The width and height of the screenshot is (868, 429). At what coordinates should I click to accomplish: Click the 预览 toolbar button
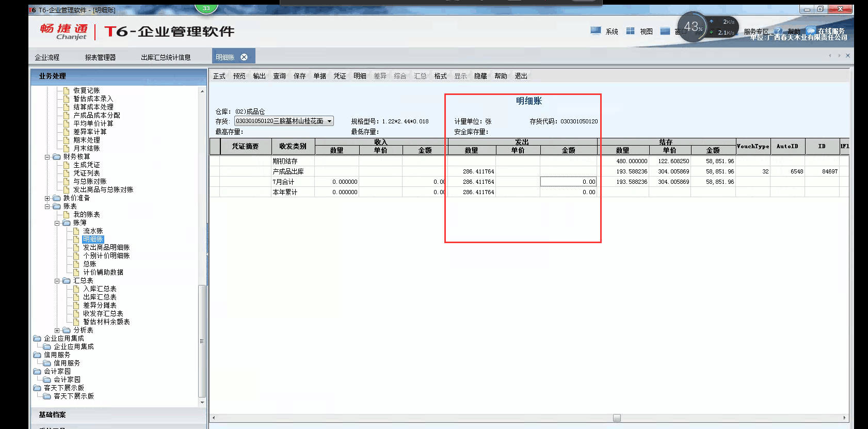[x=239, y=76]
